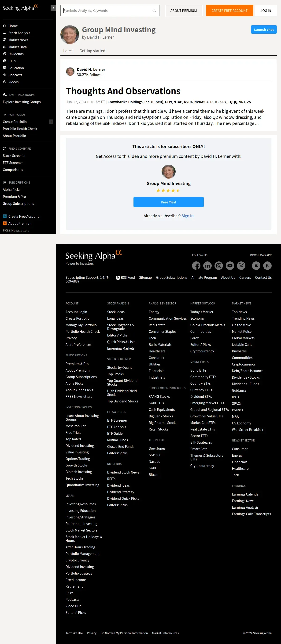This screenshot has width=281, height=644.
Task: Download the app via the Apple icon
Action: [x=256, y=266]
